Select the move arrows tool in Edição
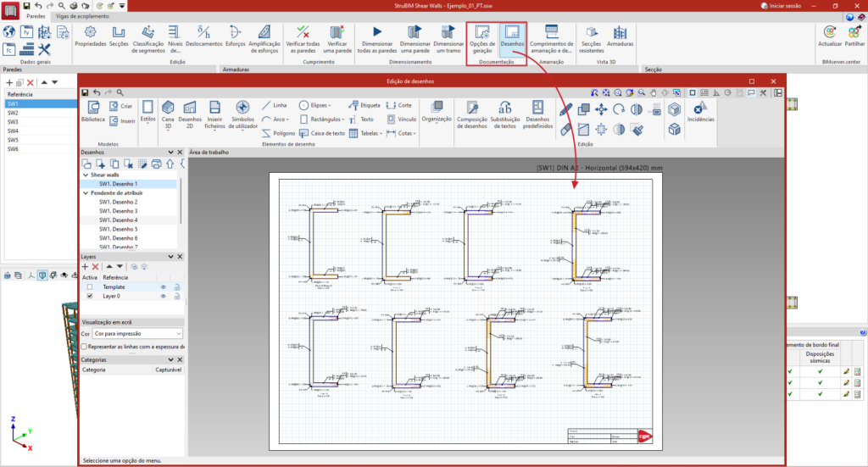Screen dimensions: 868x467 tap(601, 109)
